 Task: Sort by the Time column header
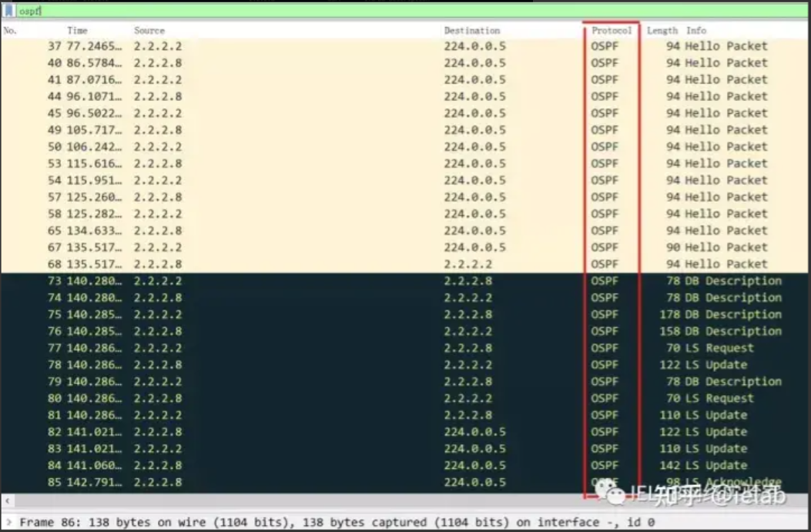(77, 31)
